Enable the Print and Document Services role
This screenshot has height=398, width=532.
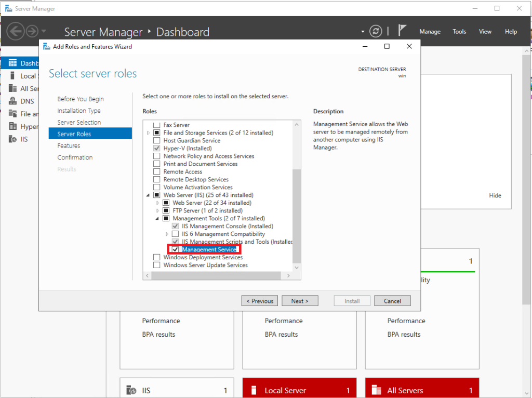pyautogui.click(x=156, y=164)
